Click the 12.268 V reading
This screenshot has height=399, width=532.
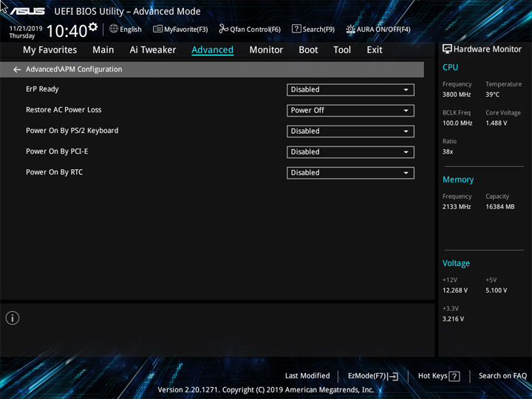click(455, 290)
